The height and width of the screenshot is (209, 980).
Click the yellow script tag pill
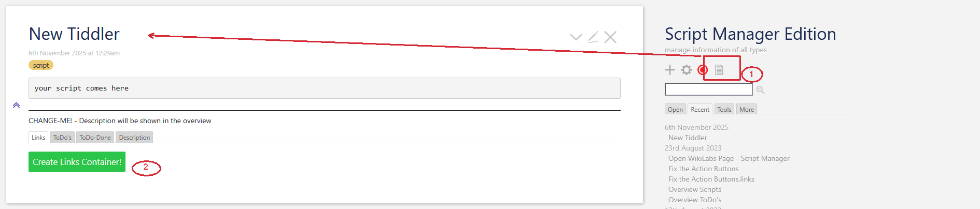(x=41, y=65)
